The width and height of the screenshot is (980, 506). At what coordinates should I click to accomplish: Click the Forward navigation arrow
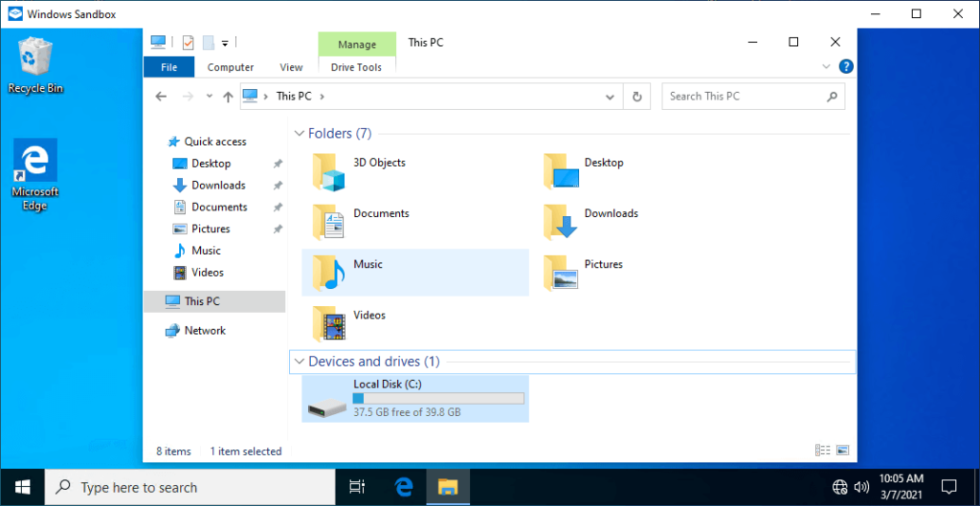click(x=188, y=97)
